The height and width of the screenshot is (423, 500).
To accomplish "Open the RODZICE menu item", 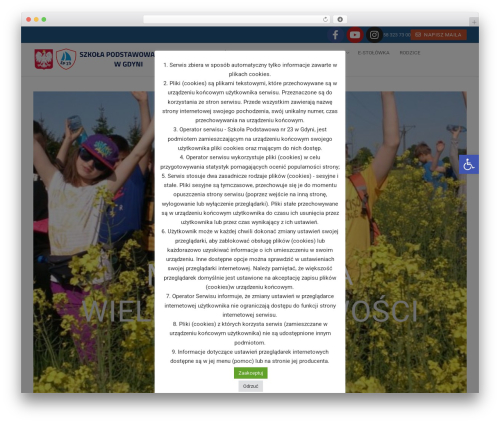I will point(410,53).
